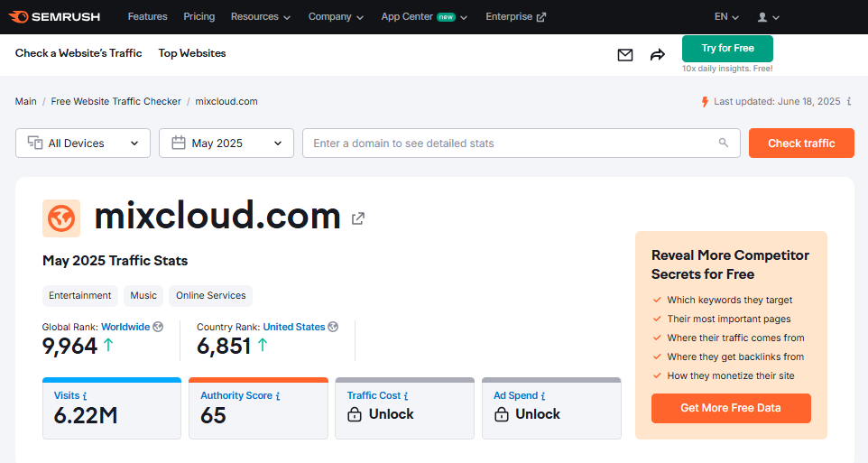Open the Pricing menu item
The width and height of the screenshot is (868, 463).
(199, 16)
